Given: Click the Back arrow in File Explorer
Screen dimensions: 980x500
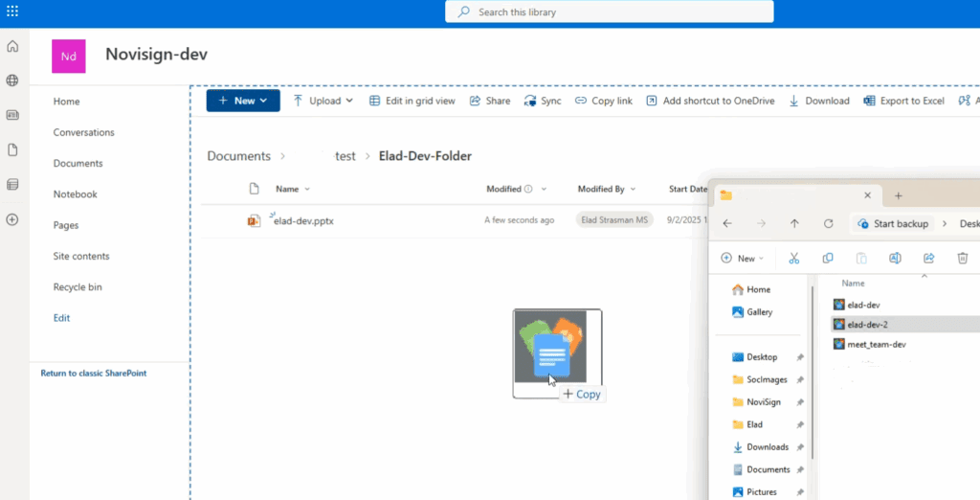Looking at the screenshot, I should (x=727, y=223).
